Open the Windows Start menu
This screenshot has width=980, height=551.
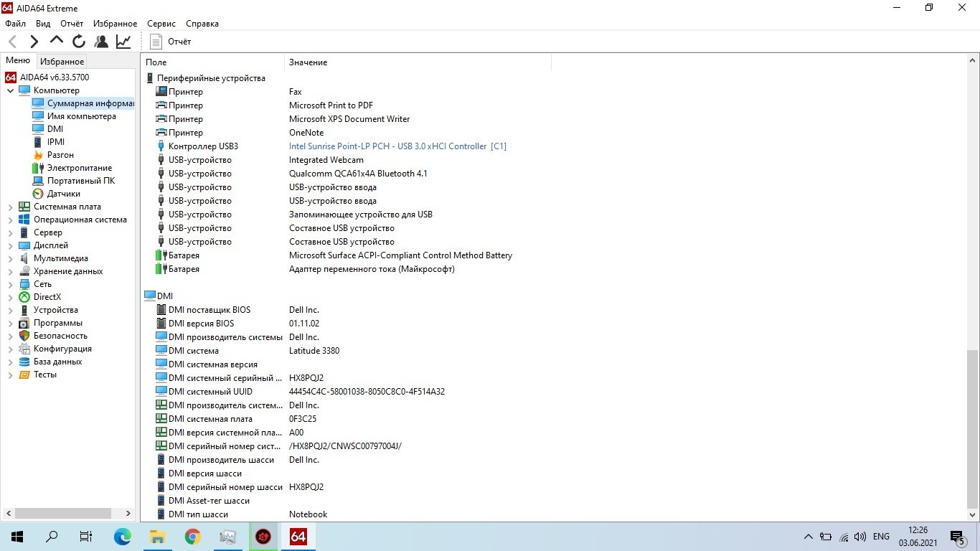[x=17, y=537]
